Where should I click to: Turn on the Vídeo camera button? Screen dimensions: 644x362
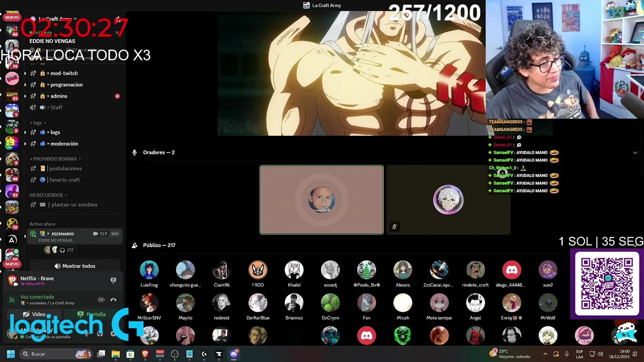(x=35, y=314)
